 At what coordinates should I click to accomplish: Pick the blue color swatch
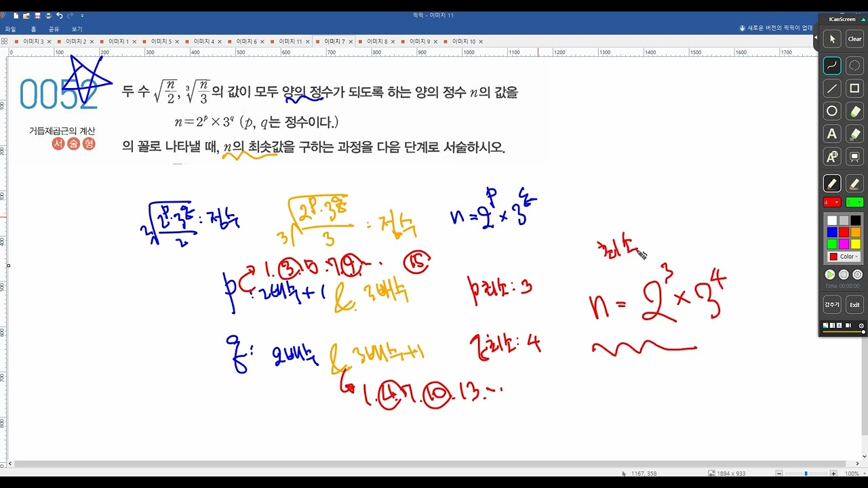(x=832, y=232)
